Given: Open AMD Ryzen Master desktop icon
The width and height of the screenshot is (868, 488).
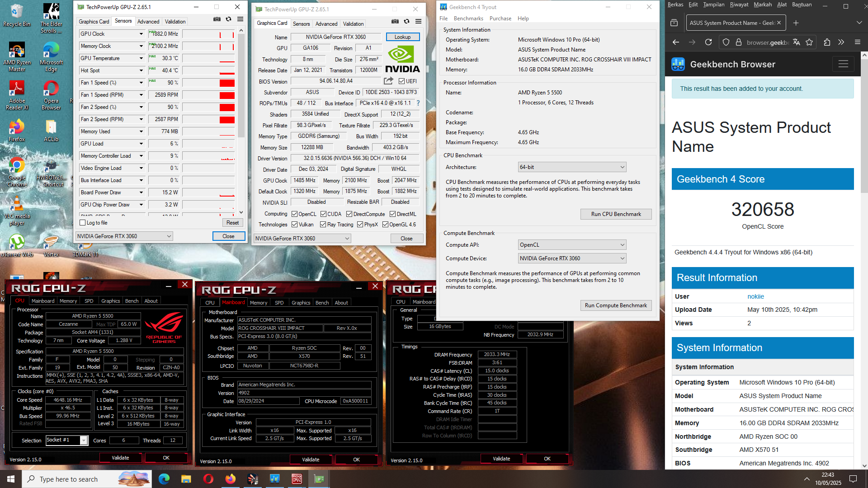Looking at the screenshot, I should pyautogui.click(x=17, y=57).
